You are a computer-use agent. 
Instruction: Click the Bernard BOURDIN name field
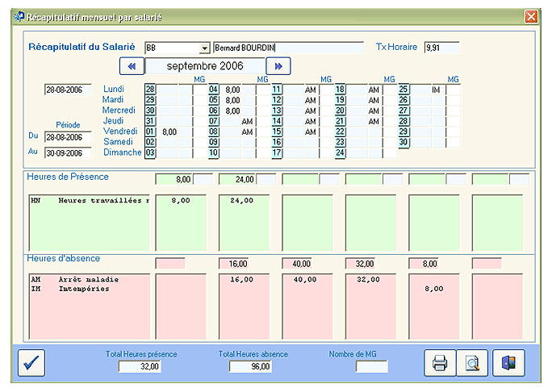click(x=288, y=48)
